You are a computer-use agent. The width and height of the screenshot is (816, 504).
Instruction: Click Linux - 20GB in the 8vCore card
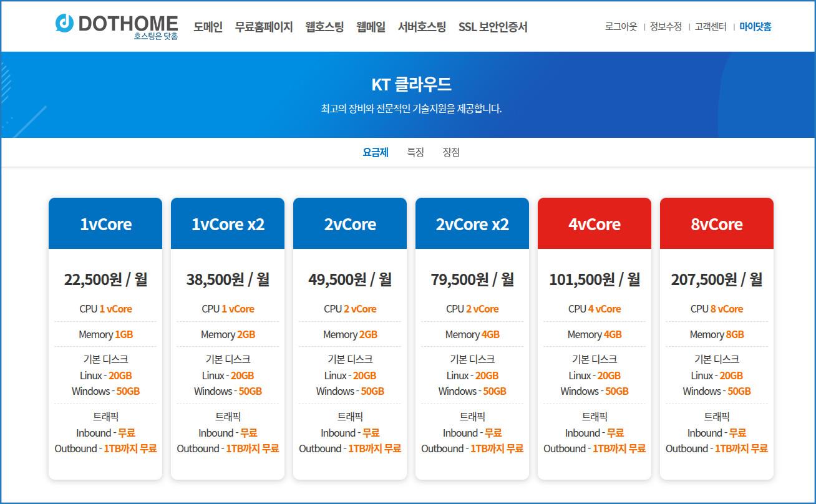717,376
